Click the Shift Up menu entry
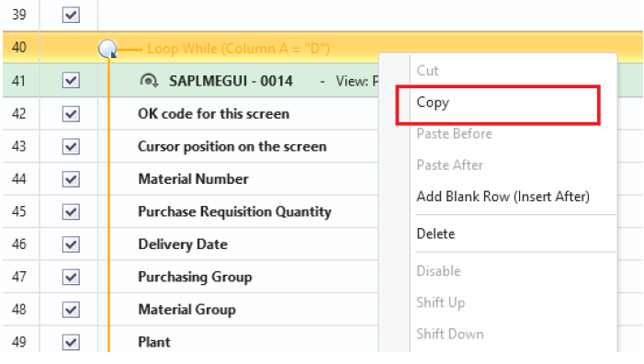 [x=441, y=302]
